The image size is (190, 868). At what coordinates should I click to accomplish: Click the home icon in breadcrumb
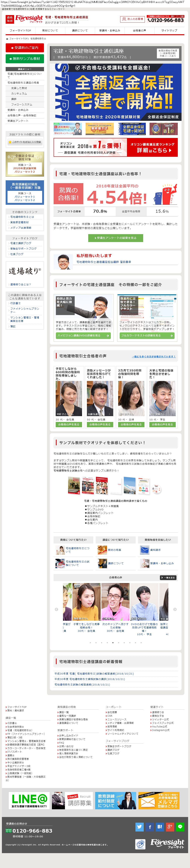(7, 39)
